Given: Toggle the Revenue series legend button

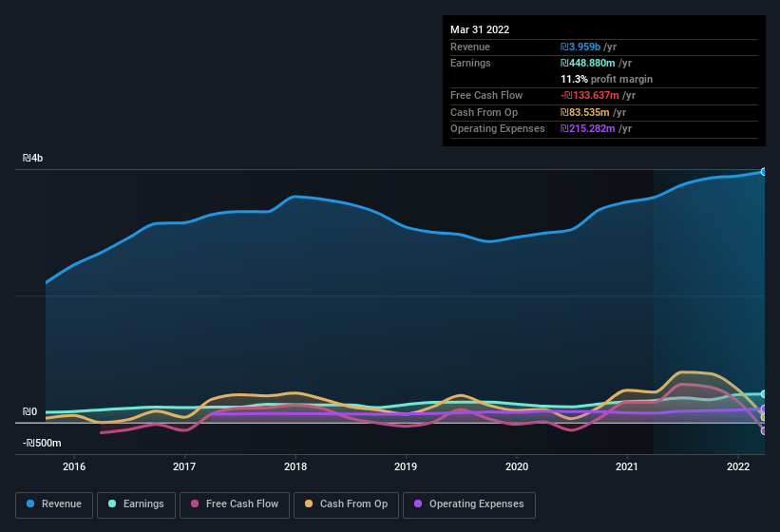Looking at the screenshot, I should point(54,504).
